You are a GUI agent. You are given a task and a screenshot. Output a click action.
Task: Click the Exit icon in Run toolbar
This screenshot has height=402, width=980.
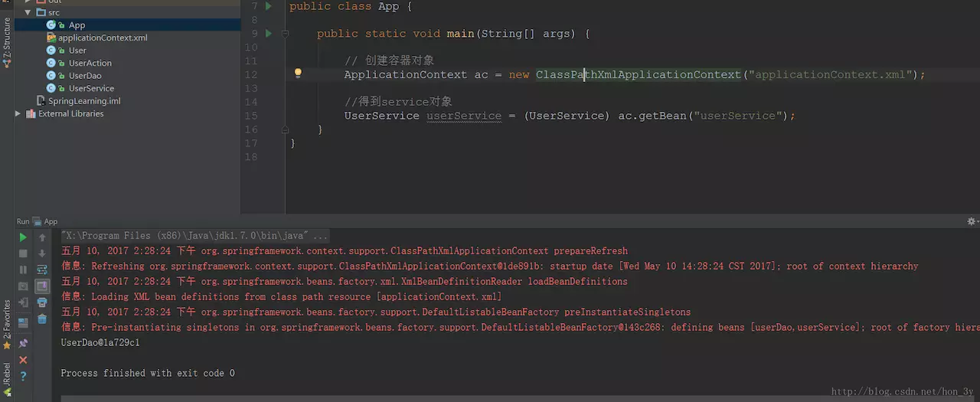click(x=23, y=302)
